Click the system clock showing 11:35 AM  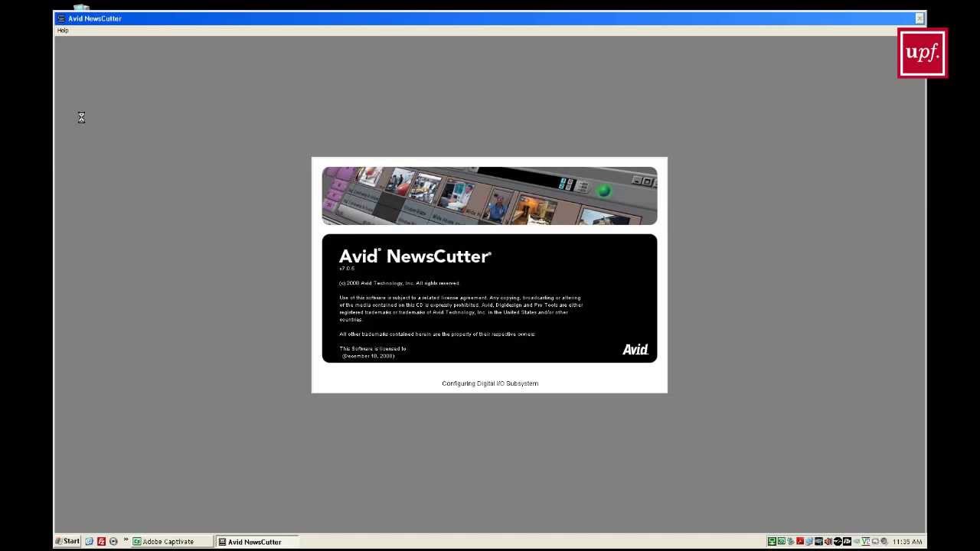point(907,541)
